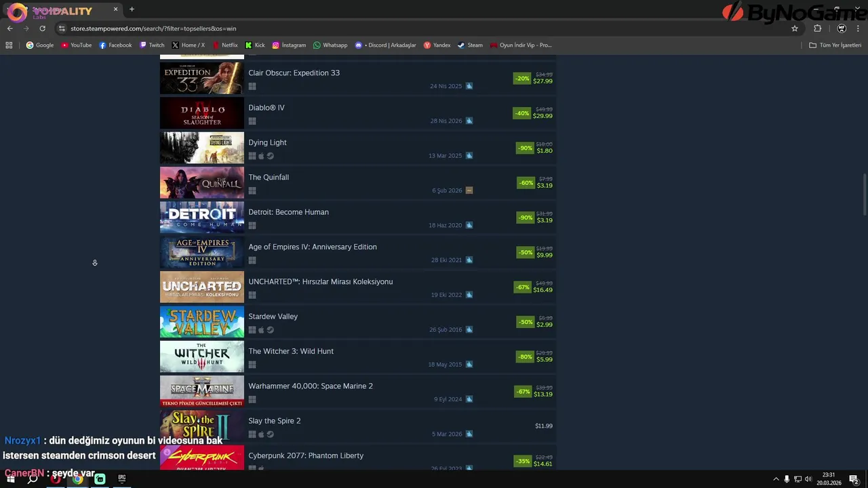Go back using the browser back arrow
868x488 pixels.
coord(10,28)
